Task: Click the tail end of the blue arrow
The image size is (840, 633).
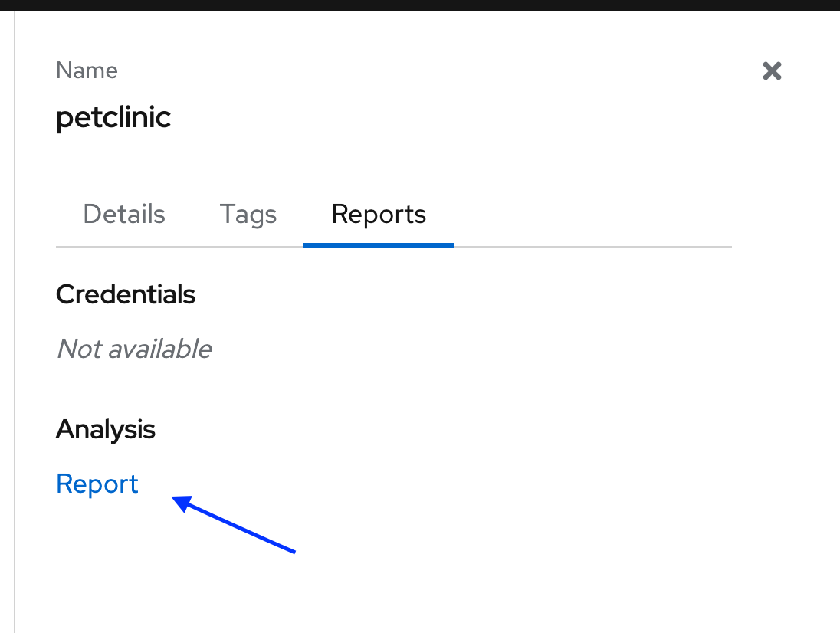Action: (x=293, y=549)
